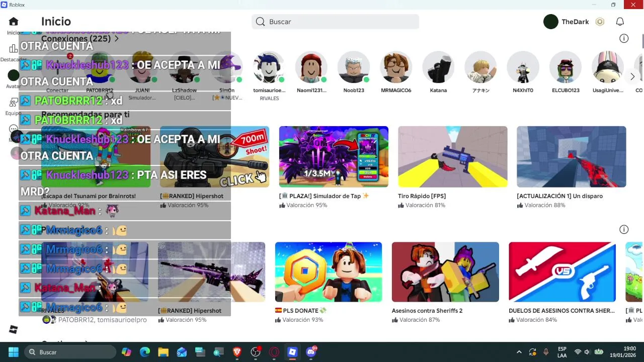Open the notifications bell

(x=620, y=22)
